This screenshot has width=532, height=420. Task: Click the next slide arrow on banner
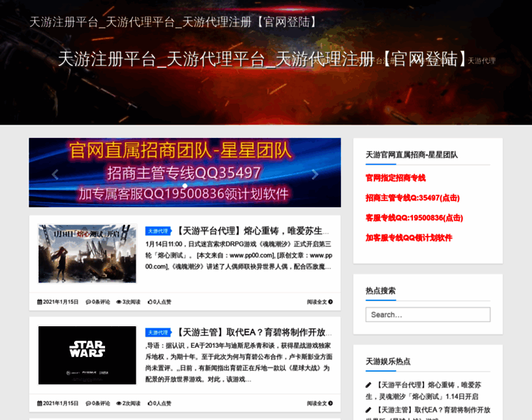click(x=315, y=174)
